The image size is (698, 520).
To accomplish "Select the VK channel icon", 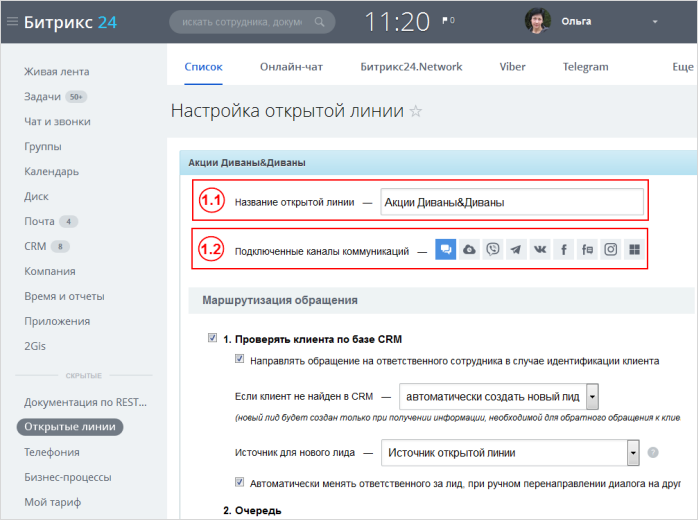I will click(540, 249).
